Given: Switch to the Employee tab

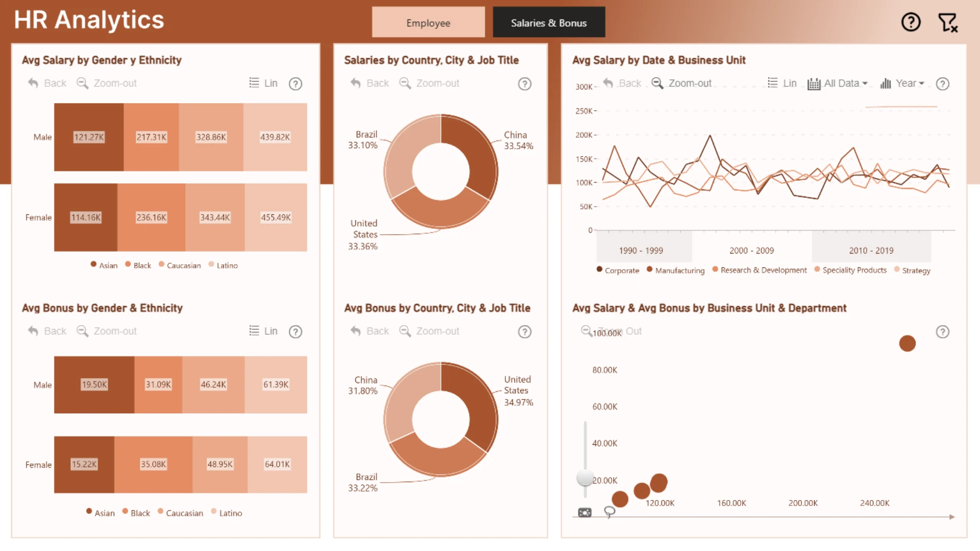Looking at the screenshot, I should (428, 22).
